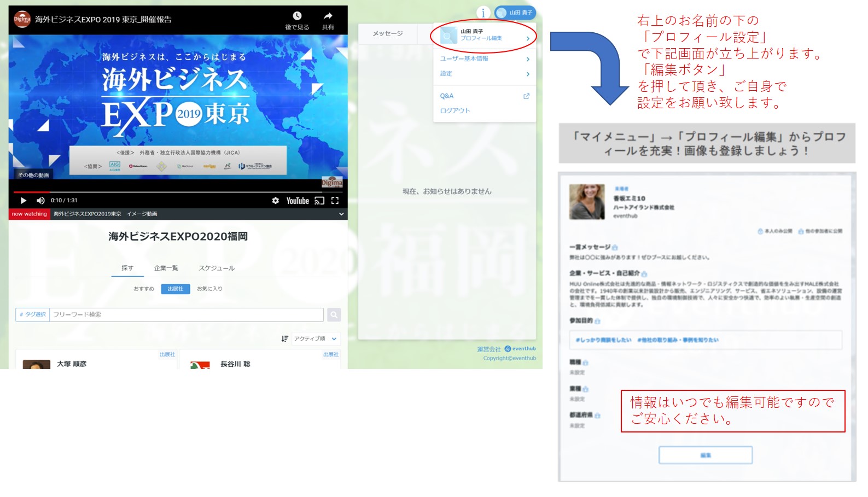Image resolution: width=868 pixels, height=497 pixels.
Task: Click the 編集 button on profile
Action: point(706,455)
